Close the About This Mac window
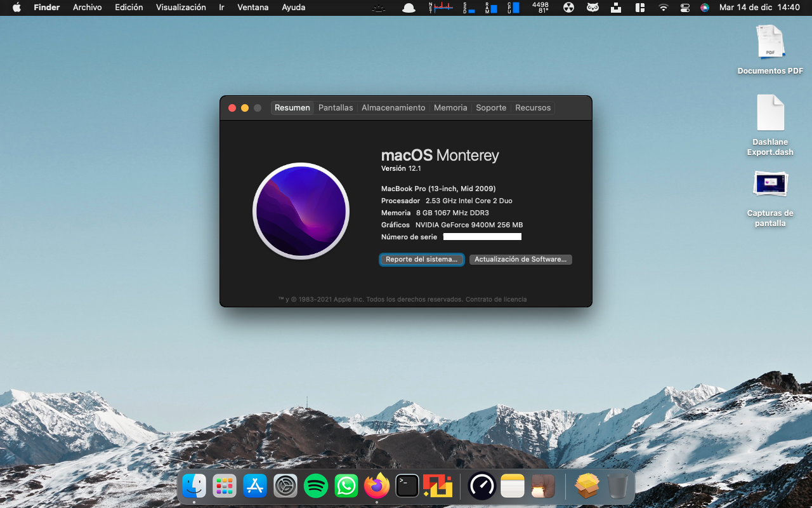Screen dimensions: 812x508 [232, 108]
